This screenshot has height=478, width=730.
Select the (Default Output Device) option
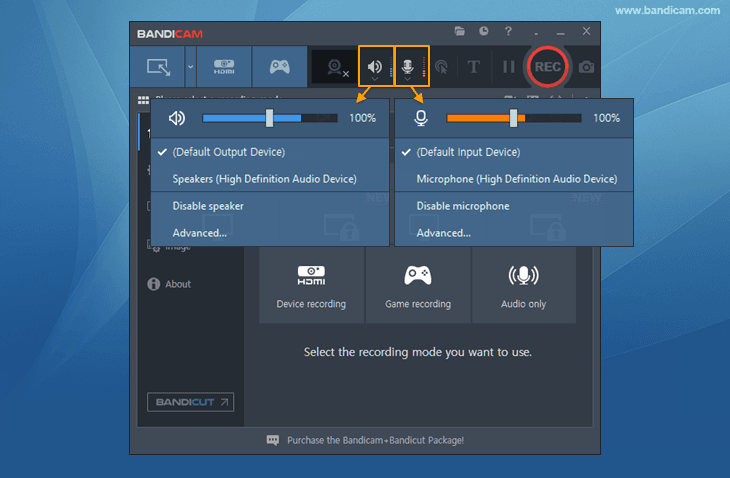tap(228, 152)
